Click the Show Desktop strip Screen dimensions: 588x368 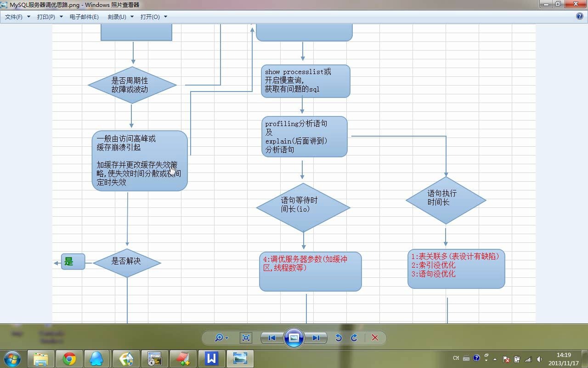tap(585, 359)
